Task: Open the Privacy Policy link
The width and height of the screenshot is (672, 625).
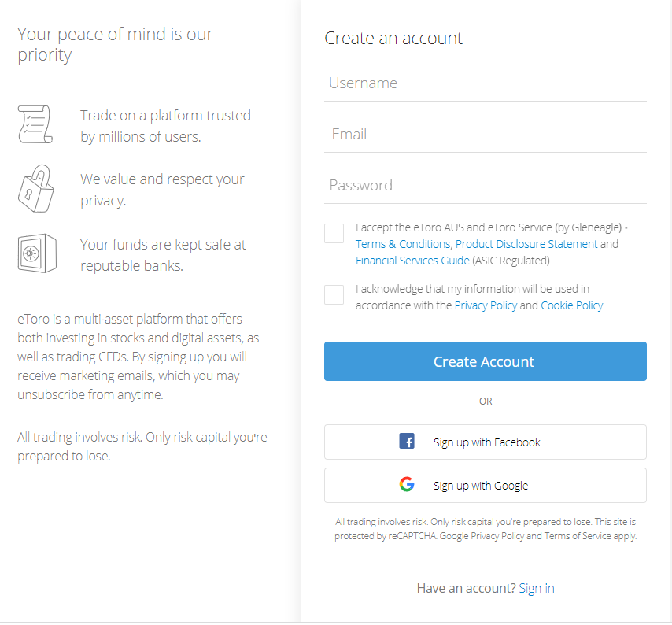Action: (x=486, y=305)
